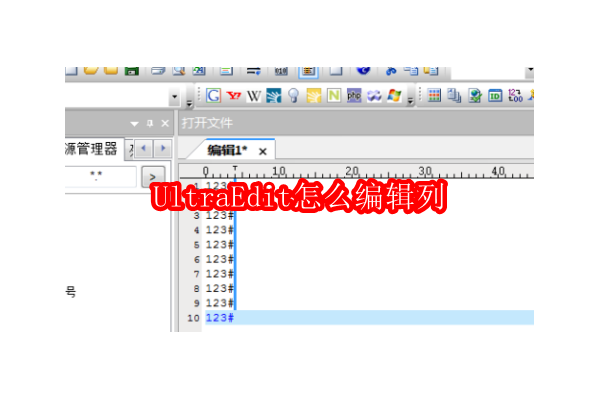Screen dimensions: 600x400
Task: Click the blue sunburst icon
Action: pyautogui.click(x=274, y=95)
